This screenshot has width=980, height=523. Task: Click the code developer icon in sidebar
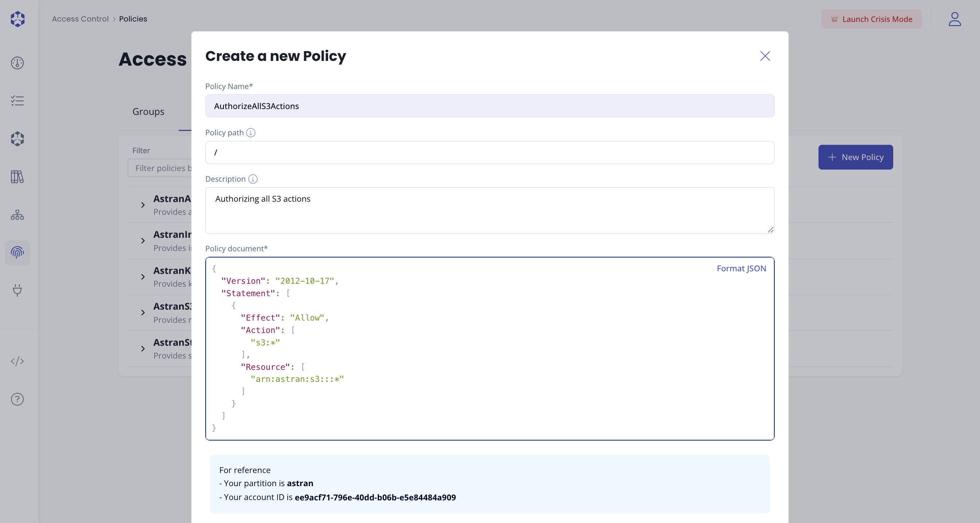coord(17,361)
